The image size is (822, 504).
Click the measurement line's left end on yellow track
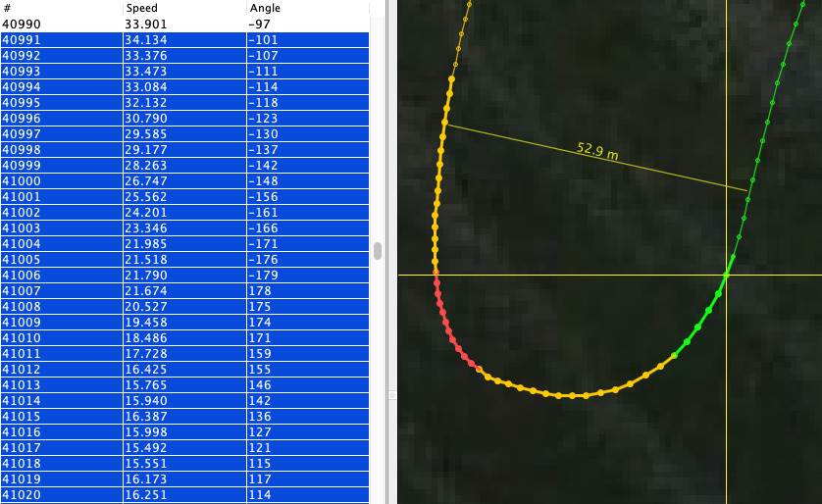(445, 124)
